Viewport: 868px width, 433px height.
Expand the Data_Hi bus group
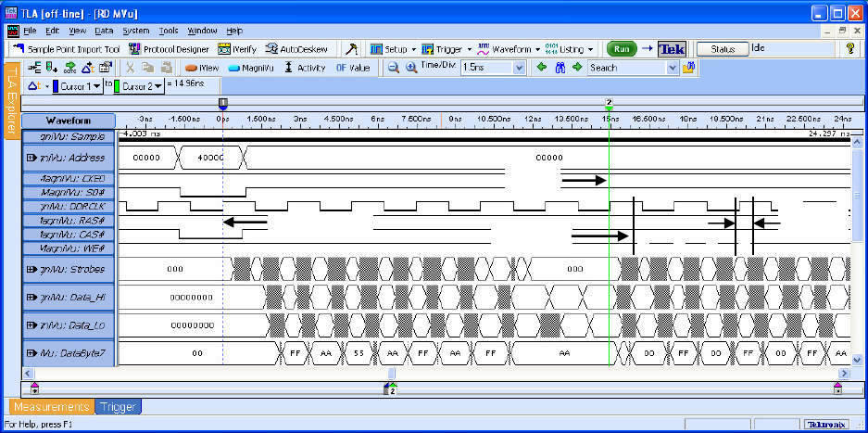(31, 298)
